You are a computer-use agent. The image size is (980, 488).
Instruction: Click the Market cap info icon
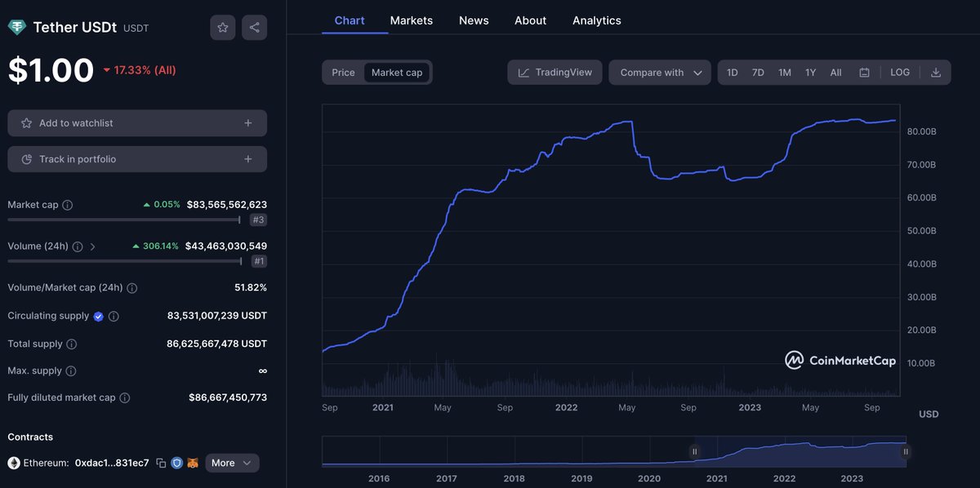coord(68,205)
